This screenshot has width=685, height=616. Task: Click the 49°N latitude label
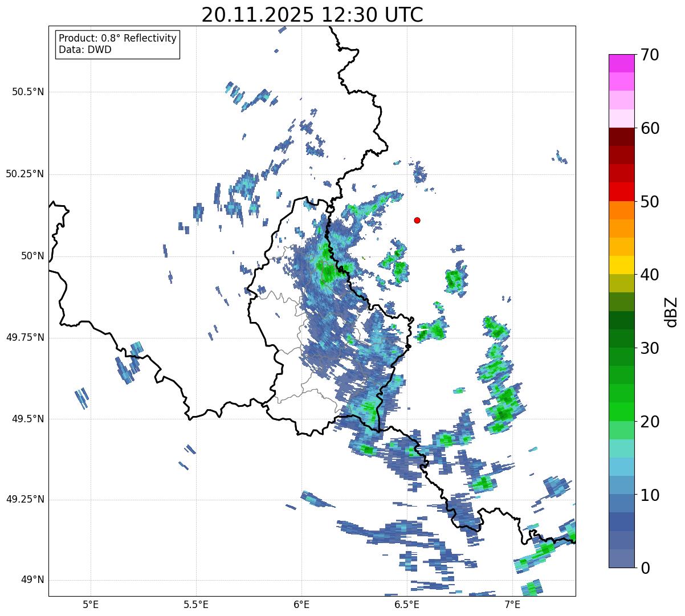tap(32, 580)
